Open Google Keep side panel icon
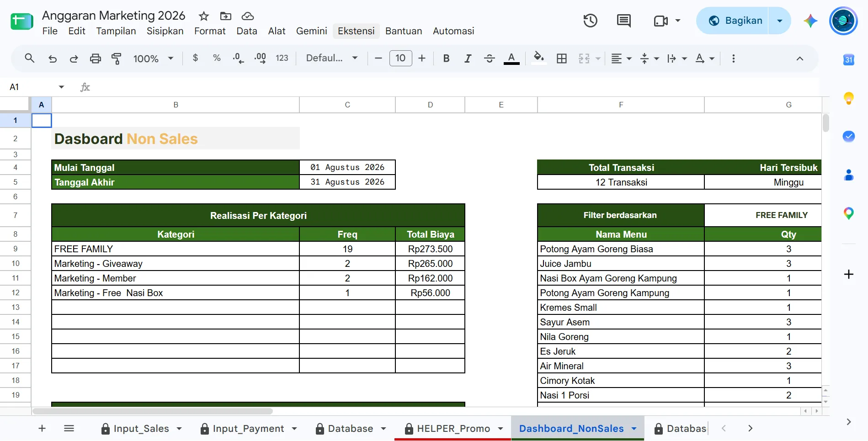 849,98
